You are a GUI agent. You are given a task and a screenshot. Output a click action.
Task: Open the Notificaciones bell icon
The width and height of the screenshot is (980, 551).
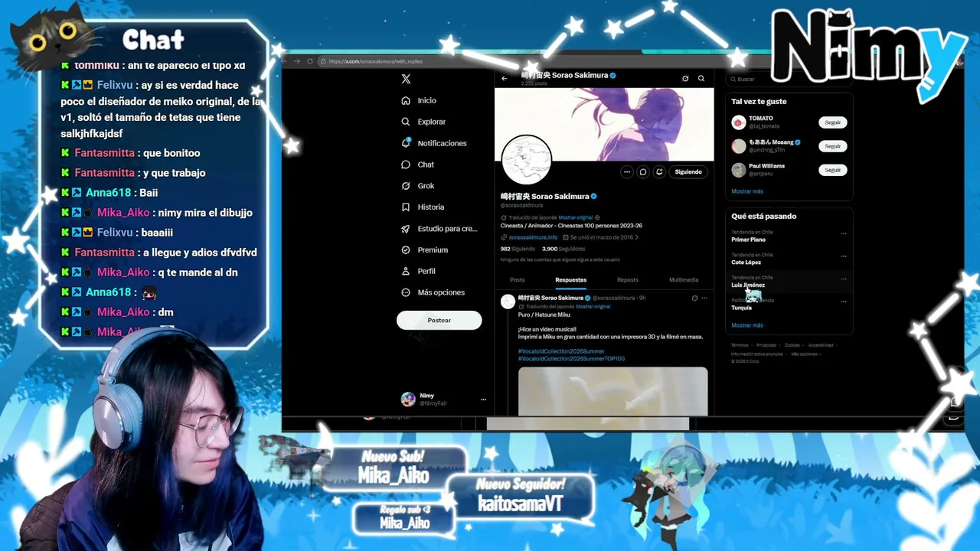[x=406, y=143]
